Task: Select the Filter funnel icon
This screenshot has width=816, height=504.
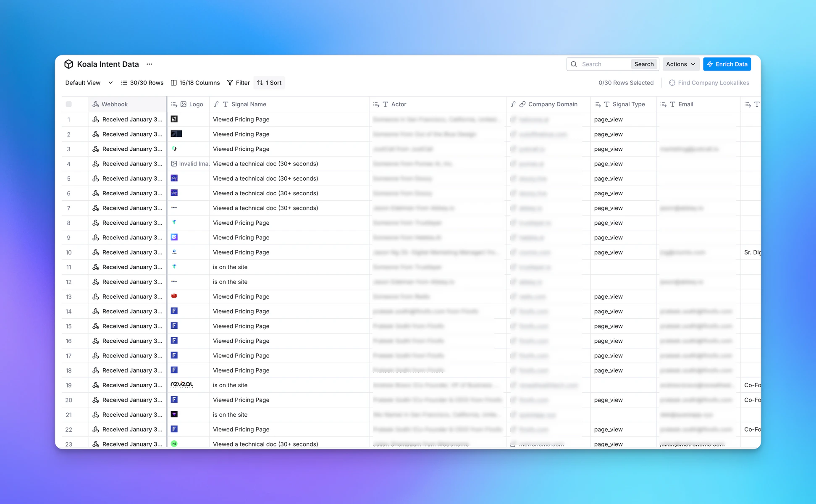Action: (x=230, y=83)
